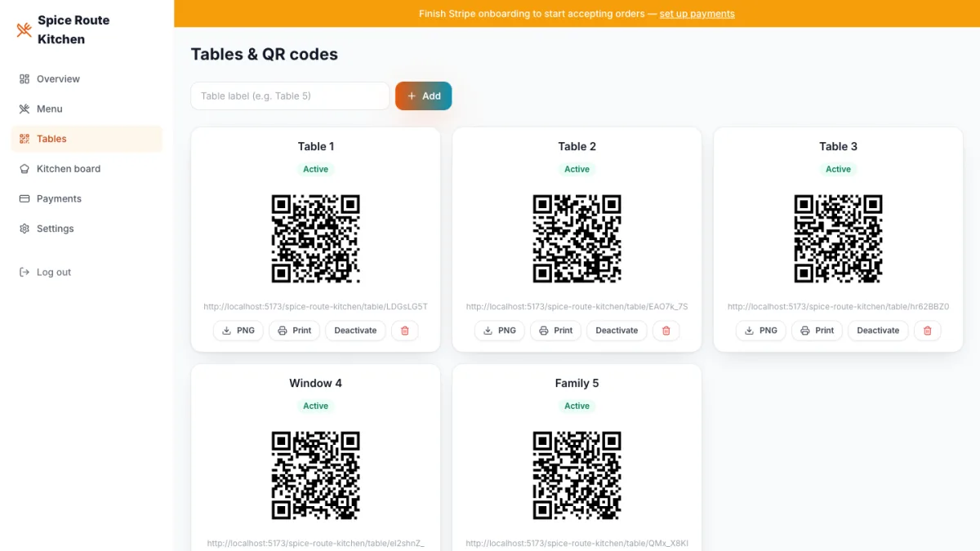Click Table 1 URL ending LDGsLG5T
The image size is (980, 551).
pyautogui.click(x=316, y=307)
